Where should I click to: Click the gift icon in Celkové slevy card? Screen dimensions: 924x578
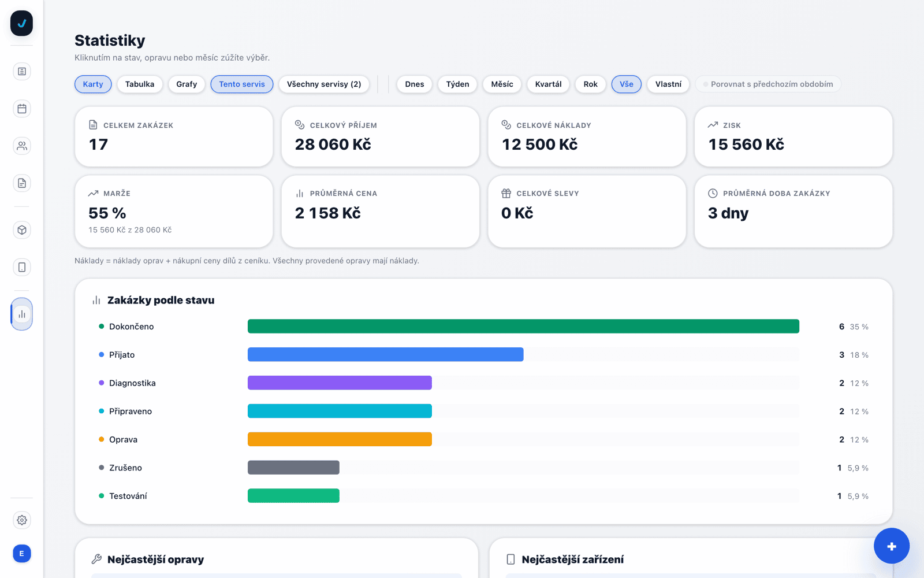(x=506, y=193)
